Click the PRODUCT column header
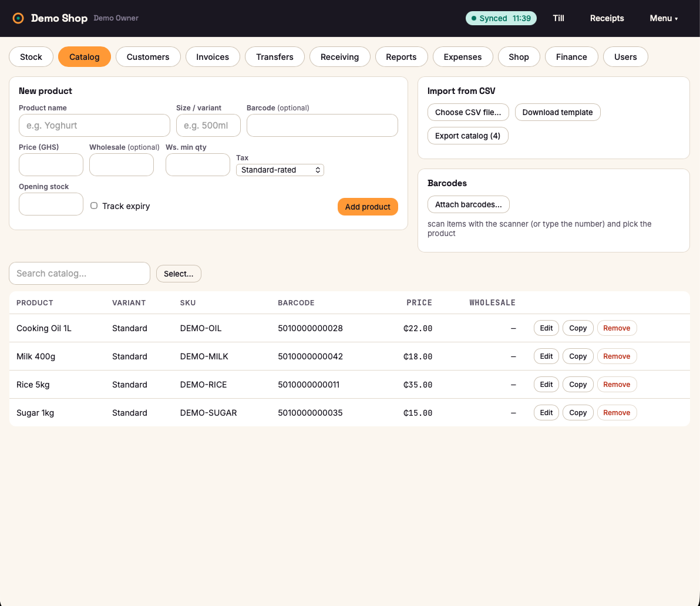 (35, 302)
